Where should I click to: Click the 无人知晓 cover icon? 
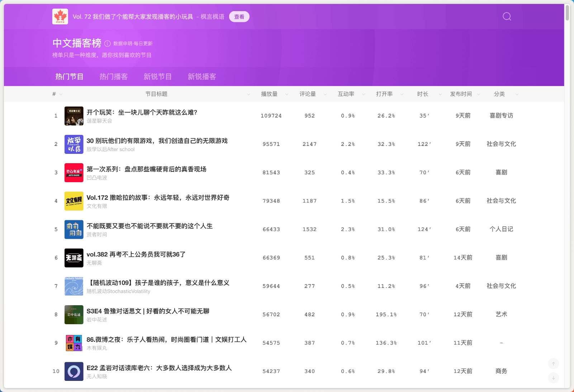pos(74,371)
